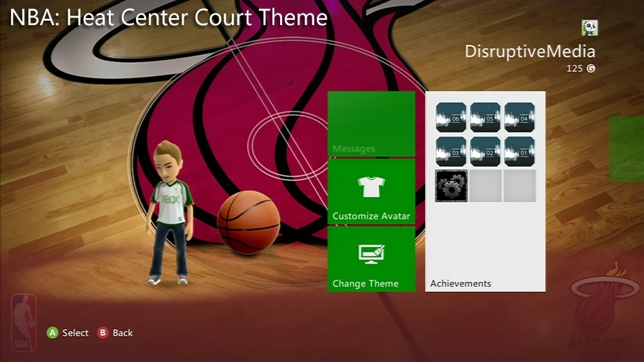Click the 125 gamerscore value
Screen dimensions: 644x362
pos(574,69)
